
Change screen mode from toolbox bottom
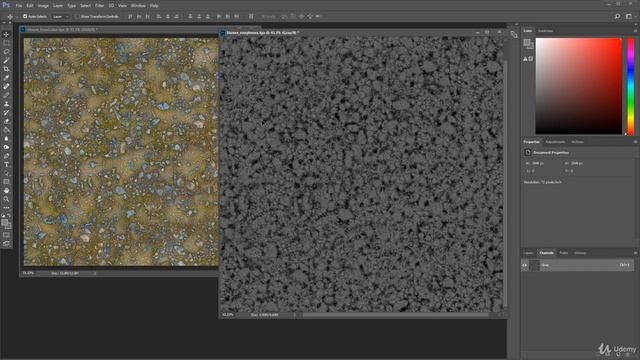pyautogui.click(x=6, y=243)
